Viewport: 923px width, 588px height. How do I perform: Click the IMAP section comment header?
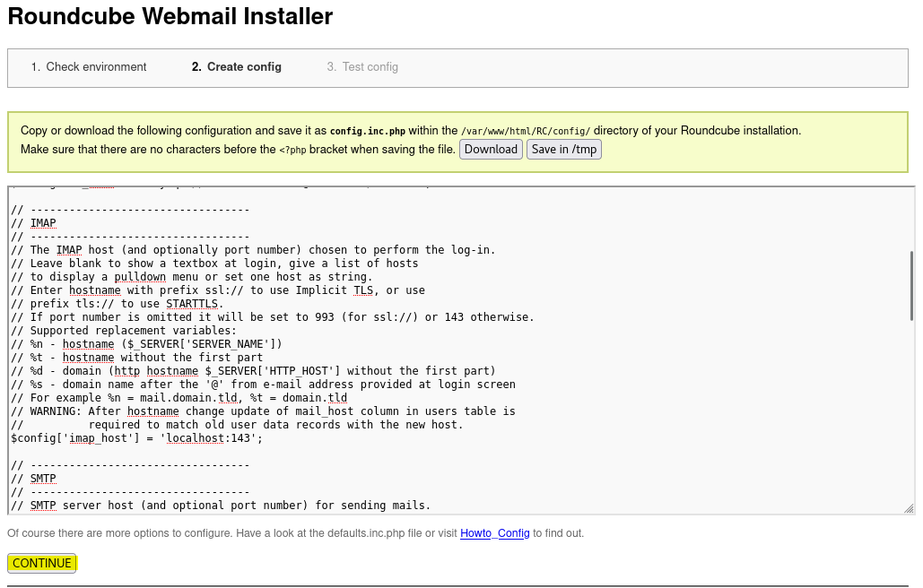tap(33, 223)
